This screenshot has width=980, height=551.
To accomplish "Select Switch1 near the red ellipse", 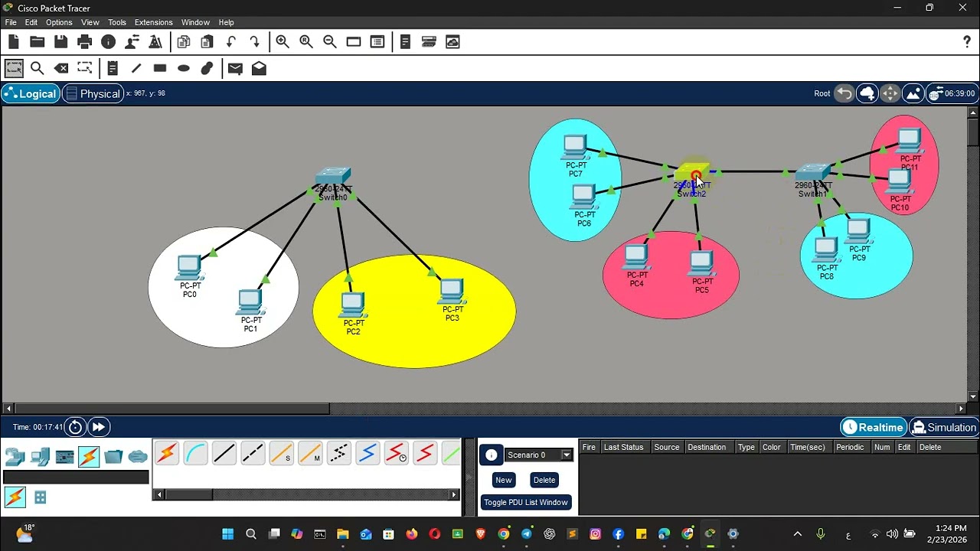I will (812, 173).
